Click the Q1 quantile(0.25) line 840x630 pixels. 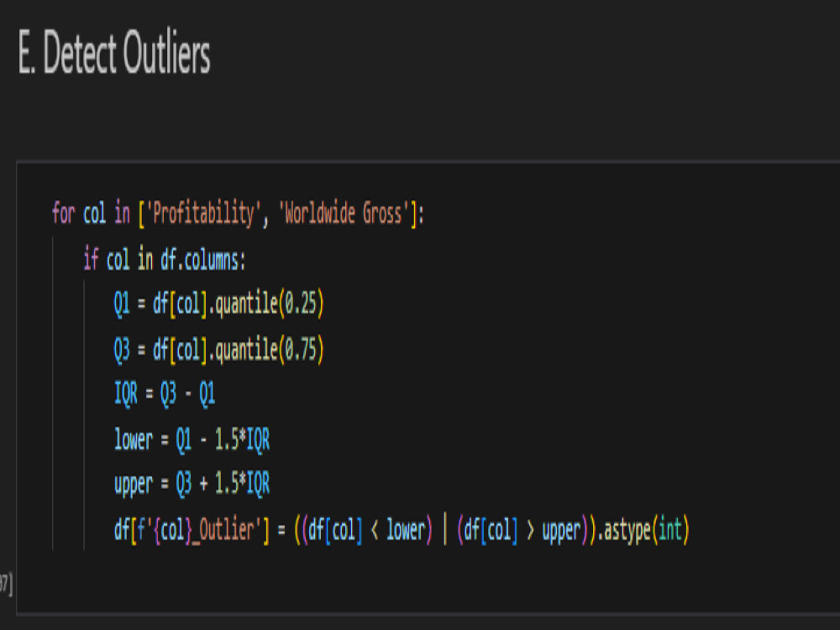[218, 304]
